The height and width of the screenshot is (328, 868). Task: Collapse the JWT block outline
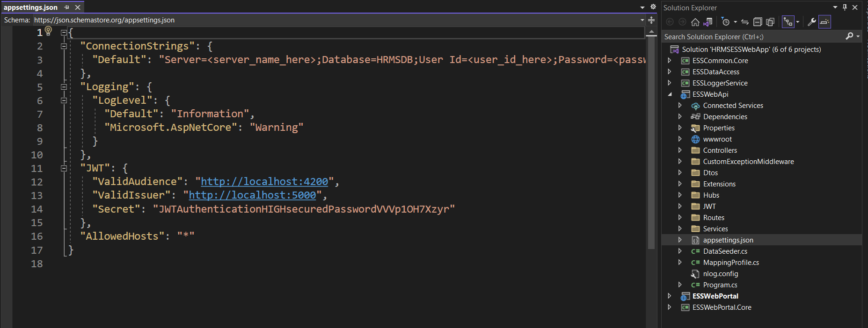coord(64,168)
